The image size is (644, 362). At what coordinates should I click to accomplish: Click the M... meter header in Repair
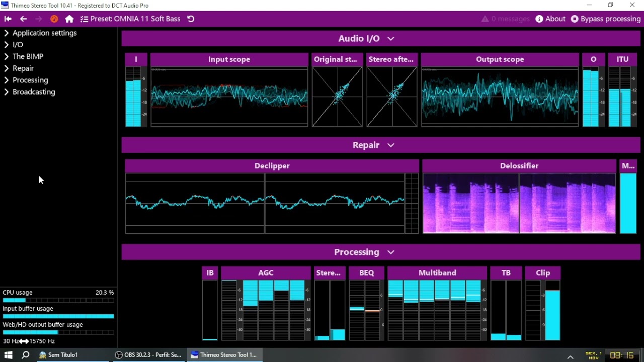[628, 166]
